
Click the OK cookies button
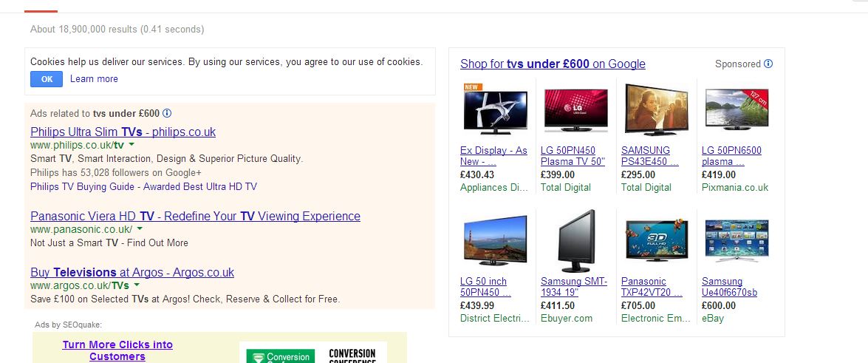click(47, 79)
